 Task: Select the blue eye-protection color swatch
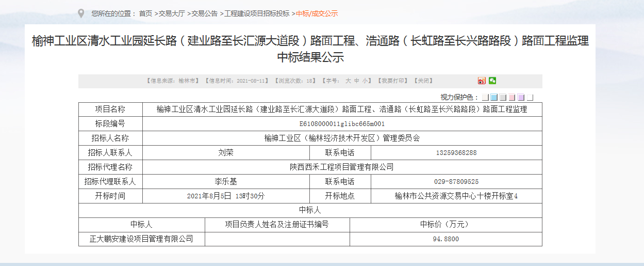pos(494,97)
